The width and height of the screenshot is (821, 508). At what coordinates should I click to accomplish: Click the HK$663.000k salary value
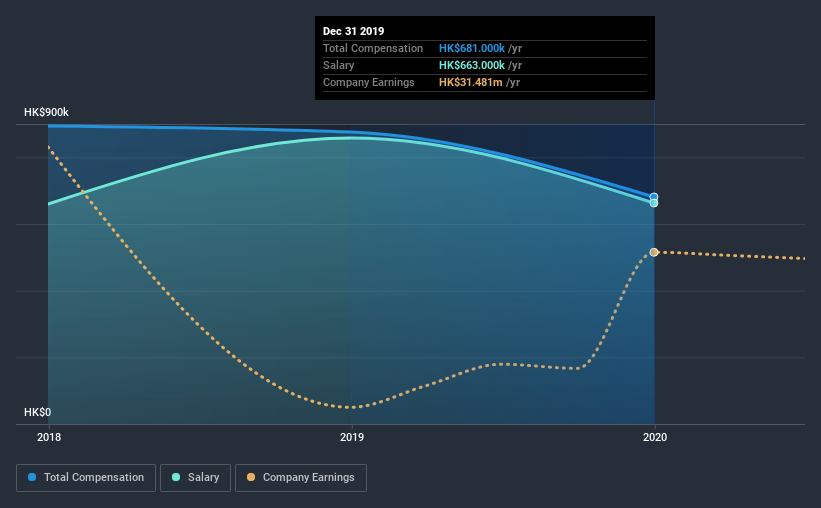pyautogui.click(x=472, y=65)
